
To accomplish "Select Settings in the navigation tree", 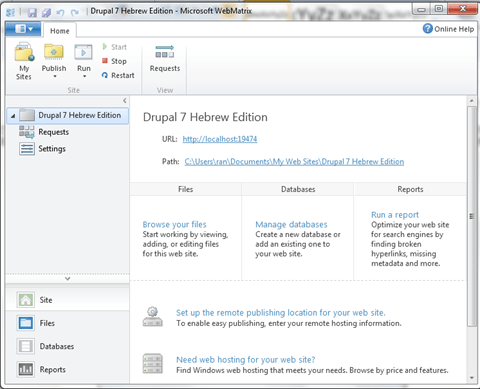I will [52, 149].
